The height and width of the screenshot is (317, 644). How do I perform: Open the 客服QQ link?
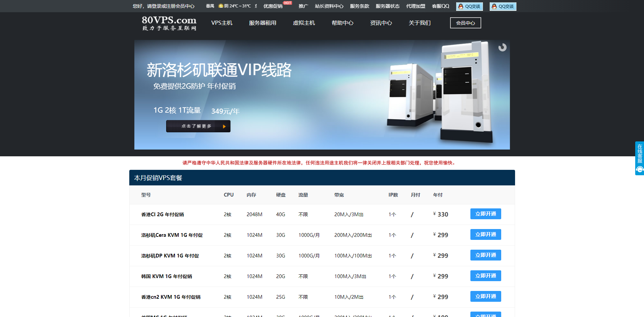tap(441, 6)
